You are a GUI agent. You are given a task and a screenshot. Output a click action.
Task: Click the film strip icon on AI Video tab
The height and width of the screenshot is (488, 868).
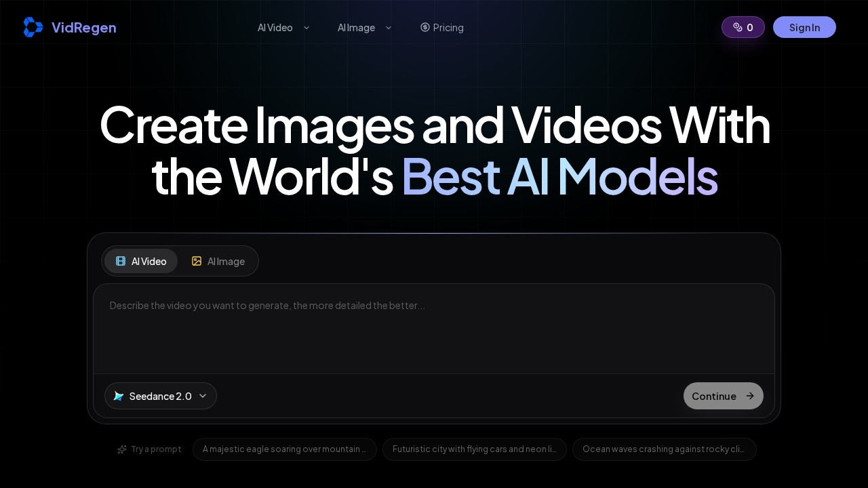pos(121,261)
